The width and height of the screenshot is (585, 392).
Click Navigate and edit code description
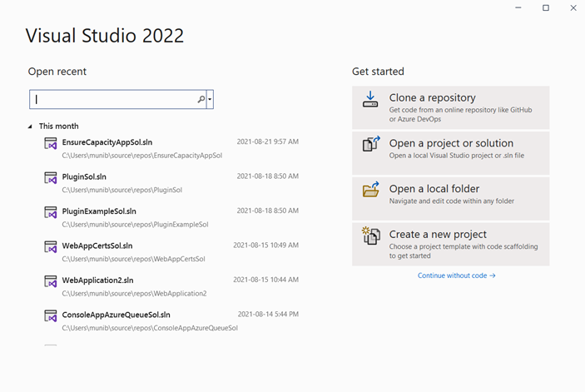click(451, 201)
